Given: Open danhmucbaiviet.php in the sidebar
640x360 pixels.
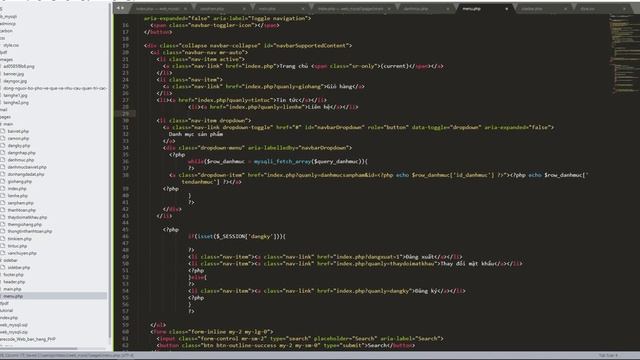Looking at the screenshot, I should [x=27, y=167].
